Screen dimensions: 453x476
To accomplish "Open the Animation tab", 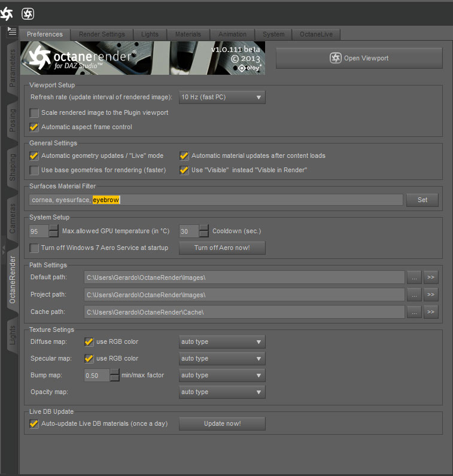I will pos(232,34).
